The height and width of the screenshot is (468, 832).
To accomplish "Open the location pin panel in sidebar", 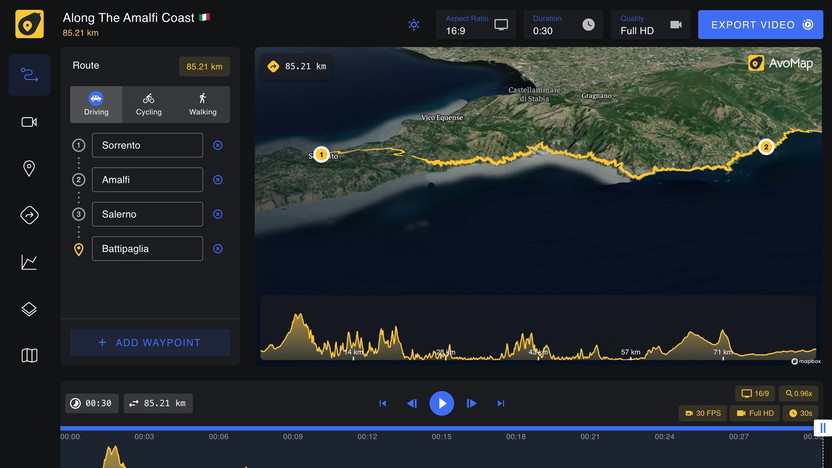I will click(29, 169).
